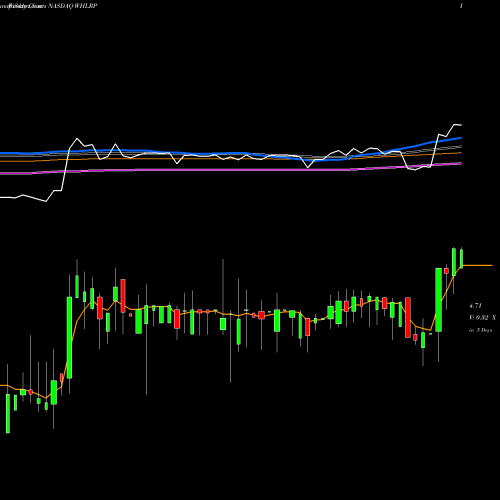Click the tall green breakout candle near left side

[x=69, y=337]
